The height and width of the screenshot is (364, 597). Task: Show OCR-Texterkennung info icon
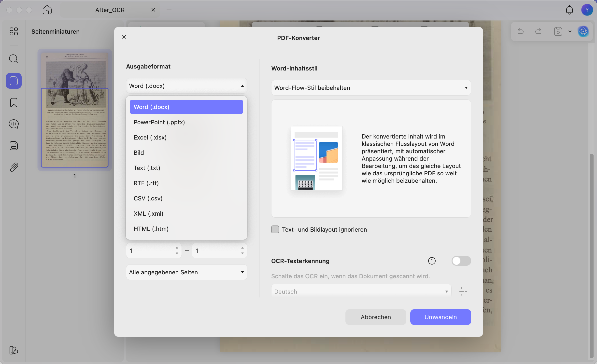pyautogui.click(x=432, y=261)
